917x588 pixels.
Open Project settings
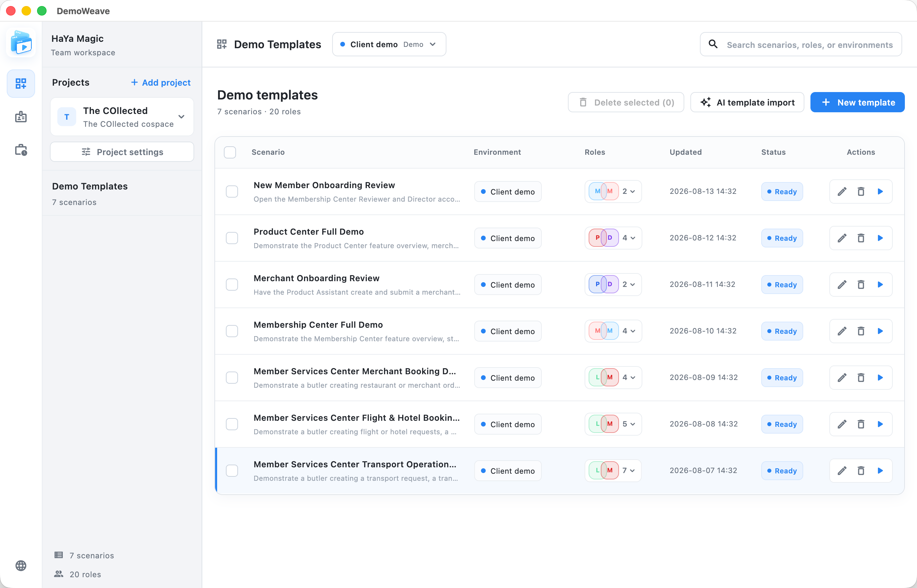(x=122, y=152)
